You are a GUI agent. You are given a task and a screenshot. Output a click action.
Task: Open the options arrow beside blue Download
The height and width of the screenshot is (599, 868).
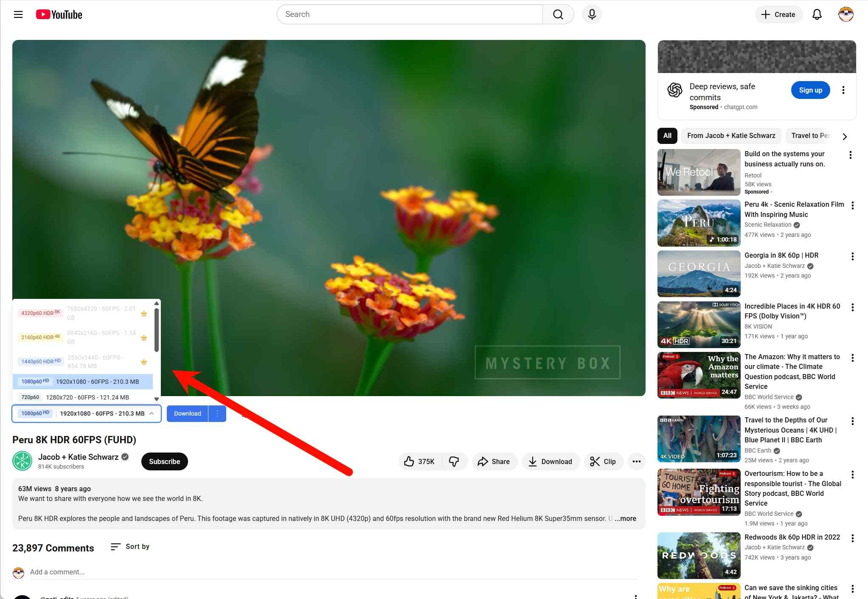click(217, 413)
